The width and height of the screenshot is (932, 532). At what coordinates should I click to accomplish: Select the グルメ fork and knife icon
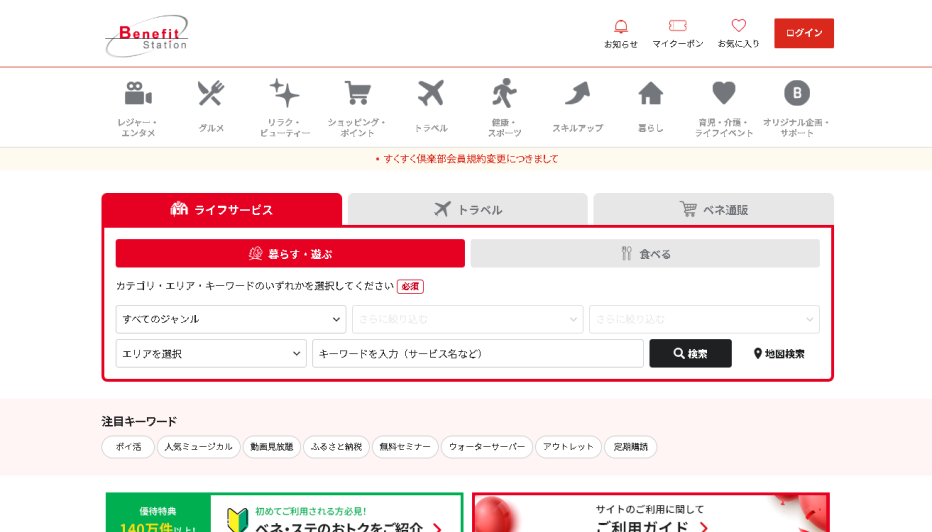click(x=211, y=94)
